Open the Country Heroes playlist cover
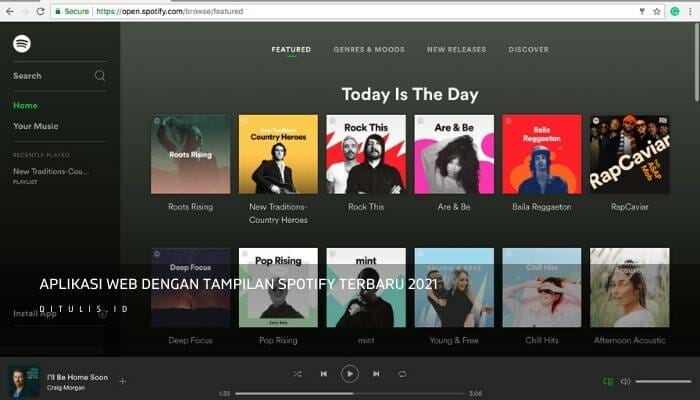Image resolution: width=700 pixels, height=400 pixels. pyautogui.click(x=279, y=154)
